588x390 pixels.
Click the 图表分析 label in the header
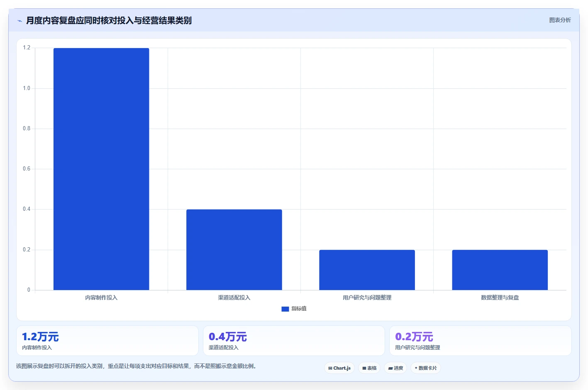click(x=560, y=20)
